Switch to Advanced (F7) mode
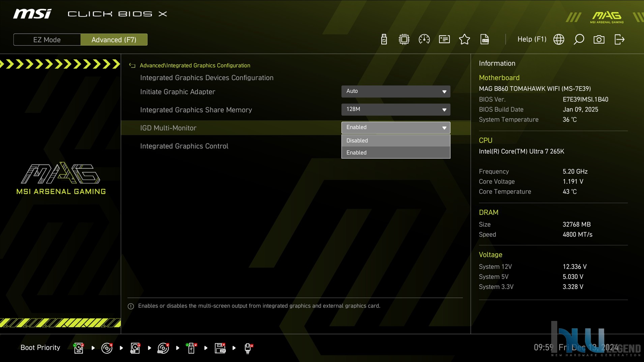The image size is (644, 362). [114, 39]
